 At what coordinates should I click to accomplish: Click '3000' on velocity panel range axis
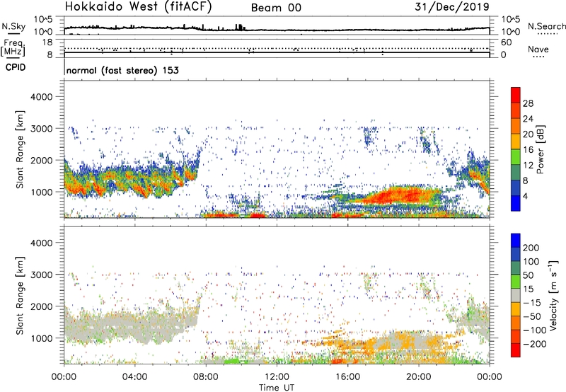point(41,275)
